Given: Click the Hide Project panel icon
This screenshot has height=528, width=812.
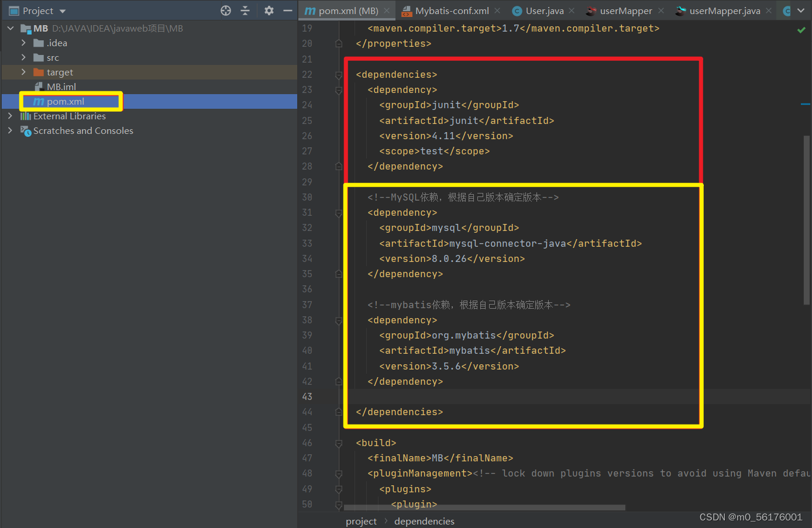Looking at the screenshot, I should [x=287, y=10].
